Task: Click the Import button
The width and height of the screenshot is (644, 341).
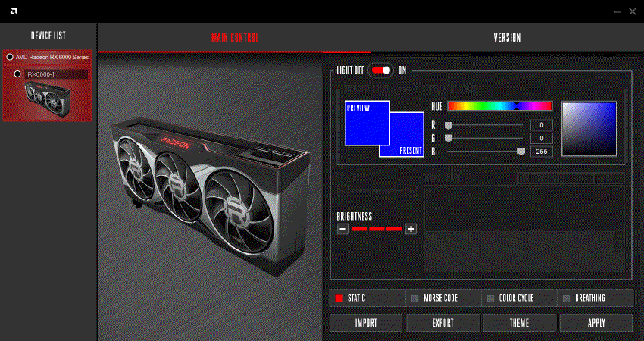Action: tap(366, 323)
